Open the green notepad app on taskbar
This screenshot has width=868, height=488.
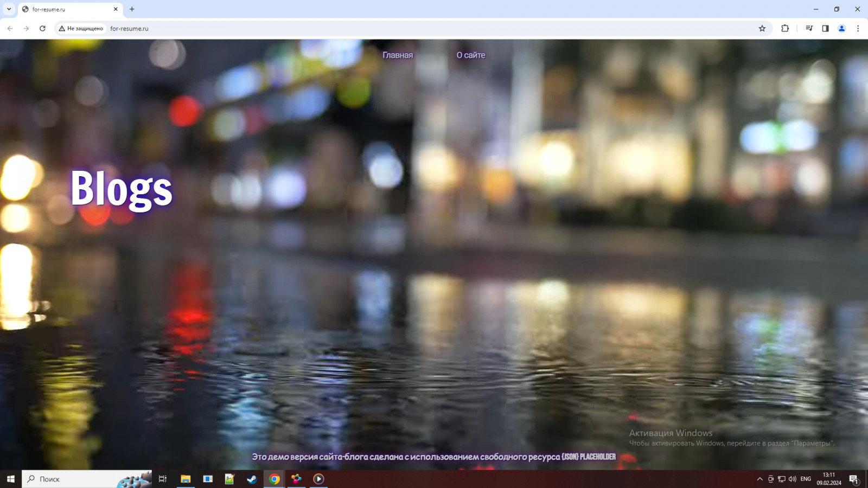coord(229,479)
